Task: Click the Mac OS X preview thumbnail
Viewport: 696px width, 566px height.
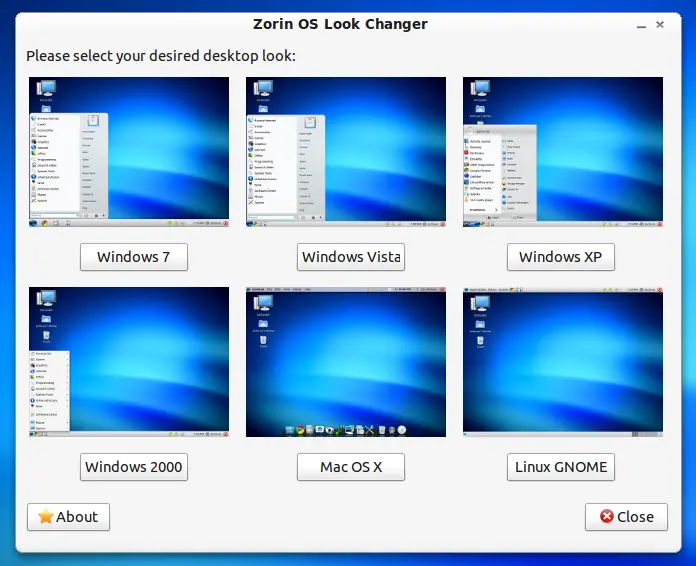Action: click(x=346, y=362)
